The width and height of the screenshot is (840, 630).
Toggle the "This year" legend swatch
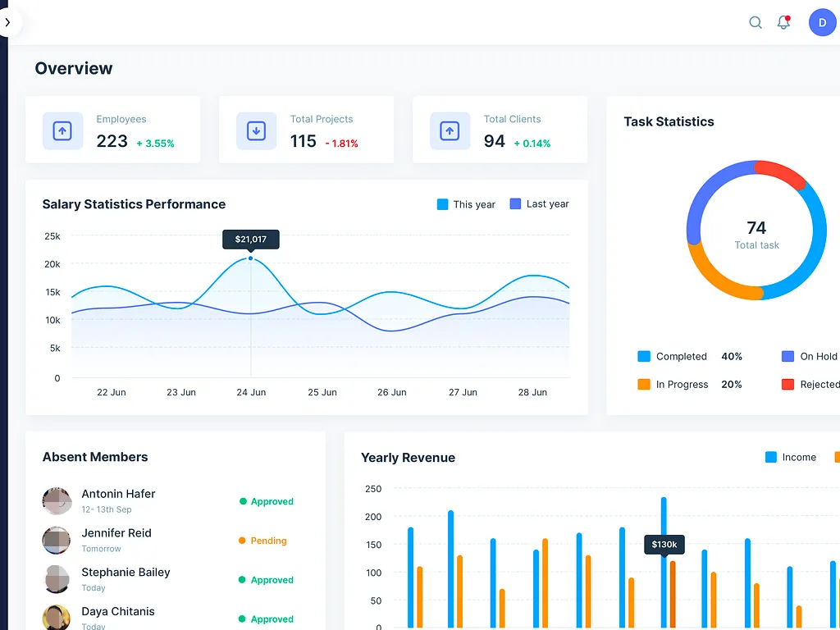(x=442, y=204)
